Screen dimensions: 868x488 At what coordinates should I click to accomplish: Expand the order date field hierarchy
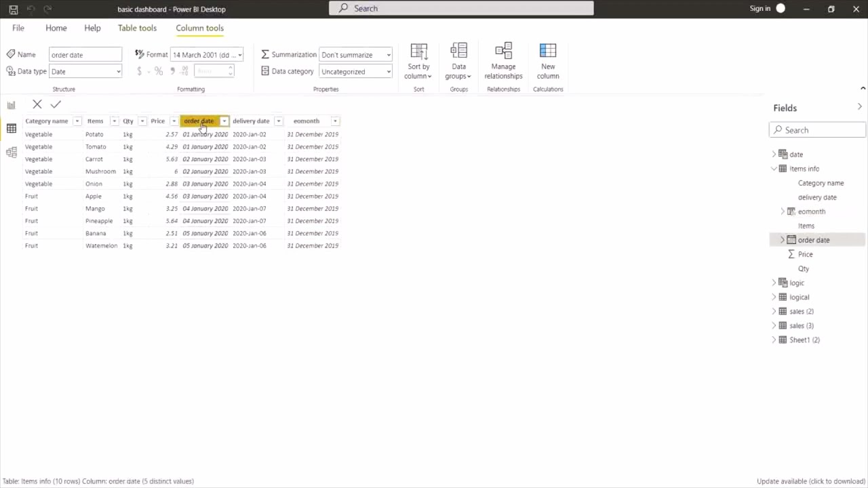click(782, 240)
